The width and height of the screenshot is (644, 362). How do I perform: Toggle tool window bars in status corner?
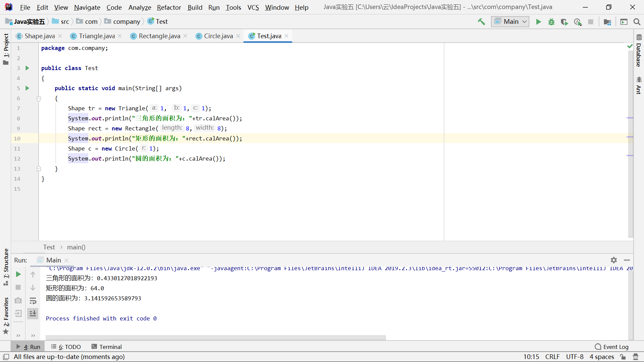(6, 357)
